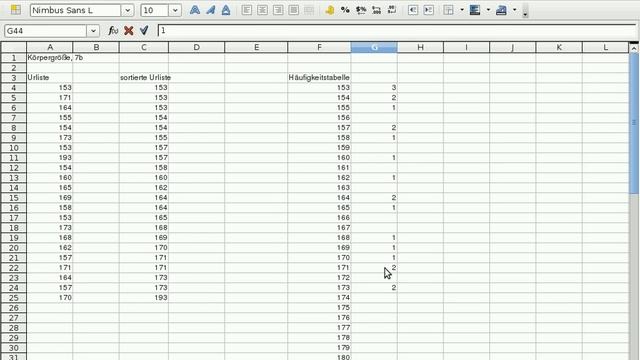The image size is (640, 360).
Task: Open the Nimbus Sans L font name dropdown
Action: [x=127, y=10]
